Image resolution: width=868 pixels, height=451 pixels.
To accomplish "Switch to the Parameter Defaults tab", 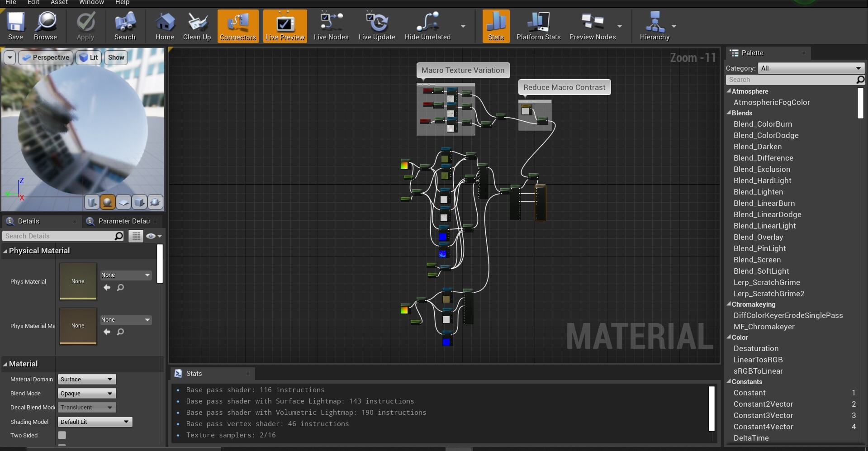I will pos(123,221).
